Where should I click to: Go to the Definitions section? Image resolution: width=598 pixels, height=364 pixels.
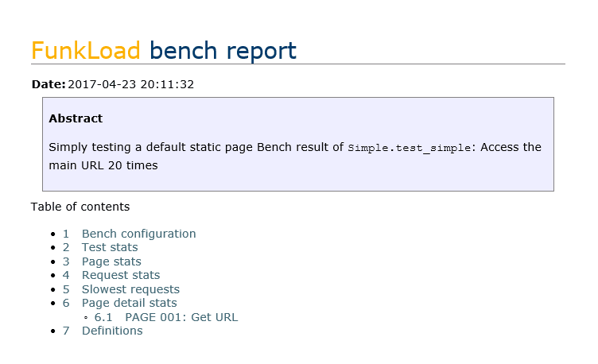[112, 331]
